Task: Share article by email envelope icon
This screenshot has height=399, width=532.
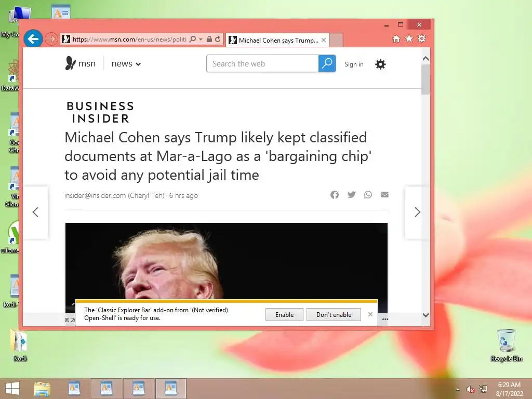Action: (x=384, y=194)
